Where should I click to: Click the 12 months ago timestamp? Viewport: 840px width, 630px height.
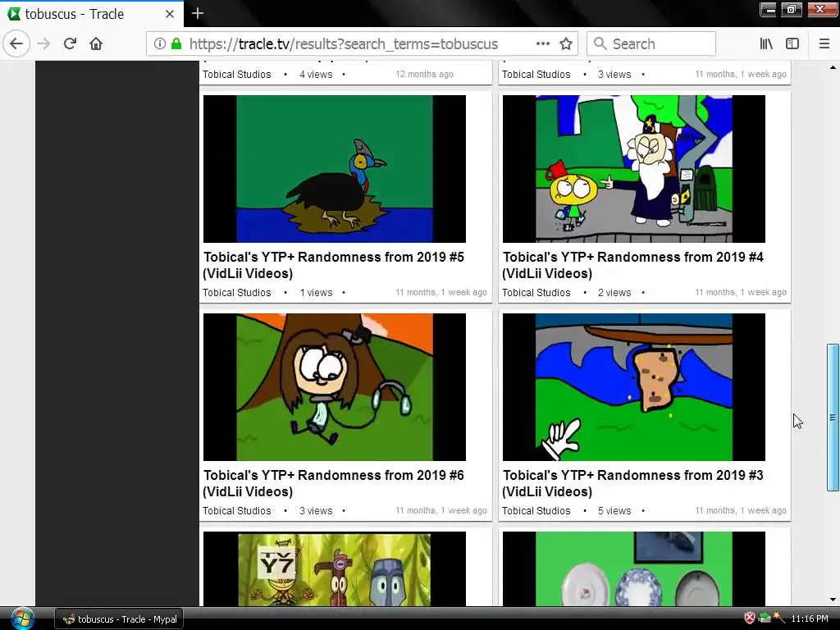tap(424, 74)
